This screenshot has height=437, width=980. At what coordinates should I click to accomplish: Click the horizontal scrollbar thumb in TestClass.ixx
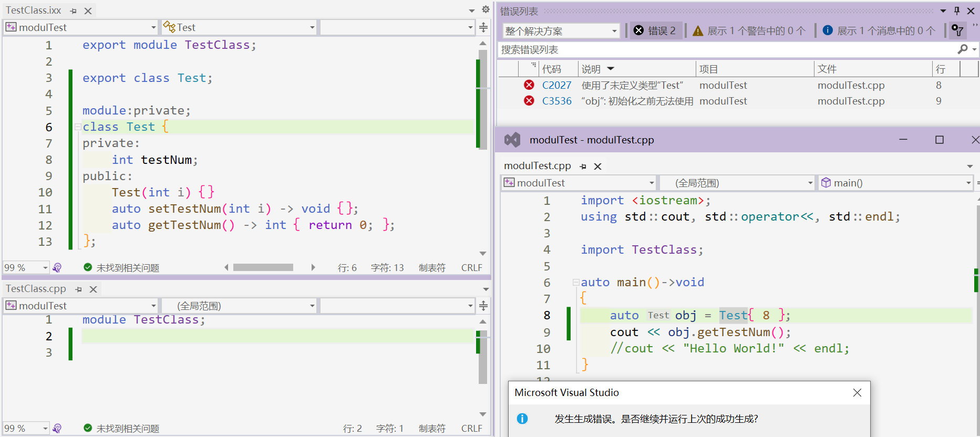click(263, 267)
